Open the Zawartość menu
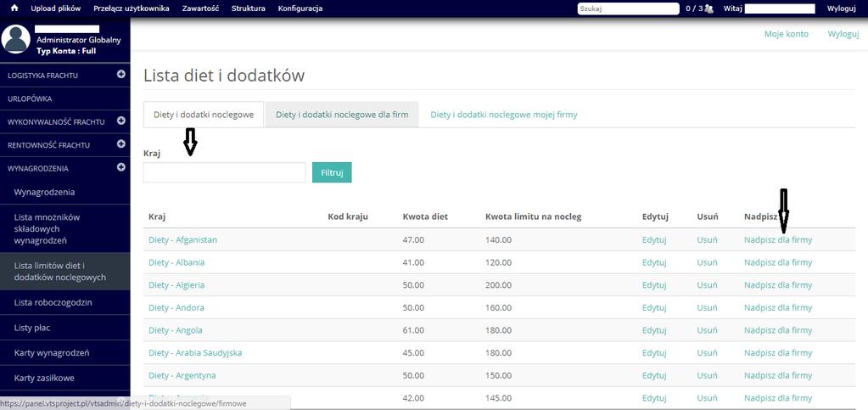 pos(200,8)
